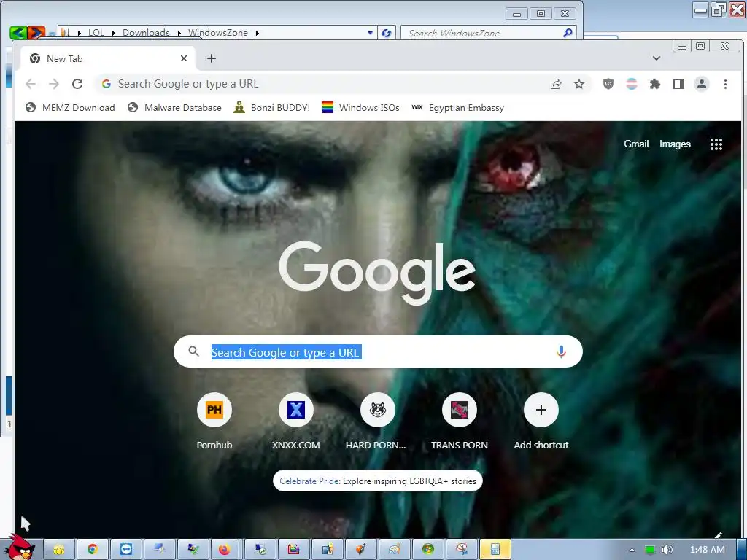
Task: Open Chrome's three-dot menu
Action: [725, 85]
